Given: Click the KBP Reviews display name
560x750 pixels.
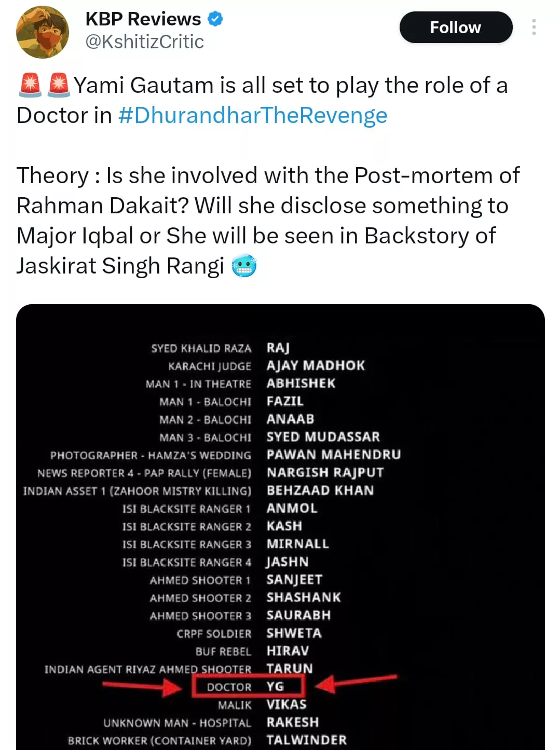Looking at the screenshot, I should [x=143, y=19].
